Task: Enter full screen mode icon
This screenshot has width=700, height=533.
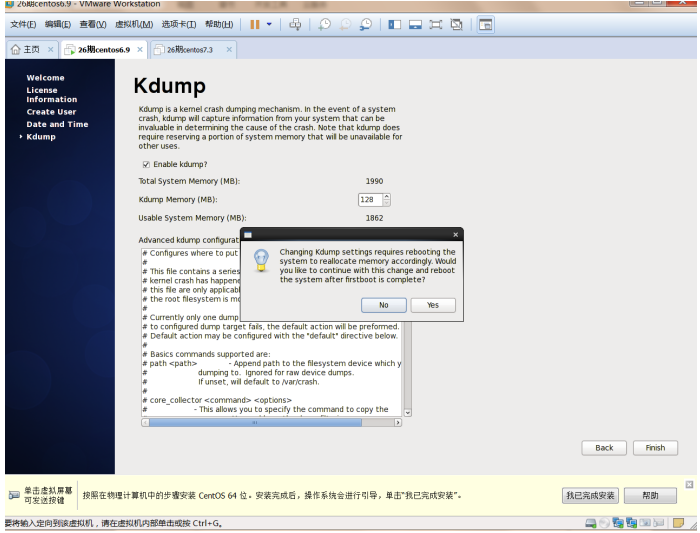Action: point(436,25)
